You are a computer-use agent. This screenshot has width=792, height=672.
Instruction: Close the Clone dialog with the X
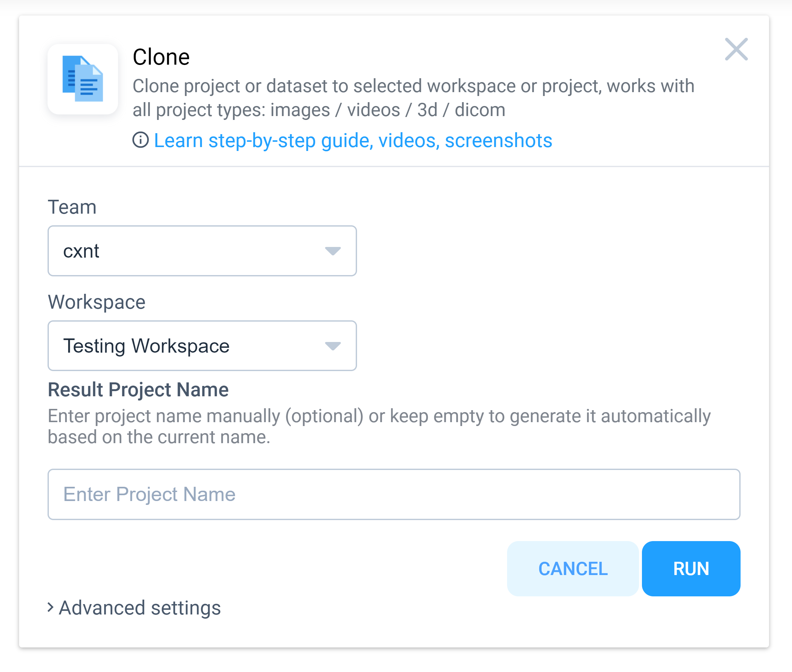click(x=736, y=49)
